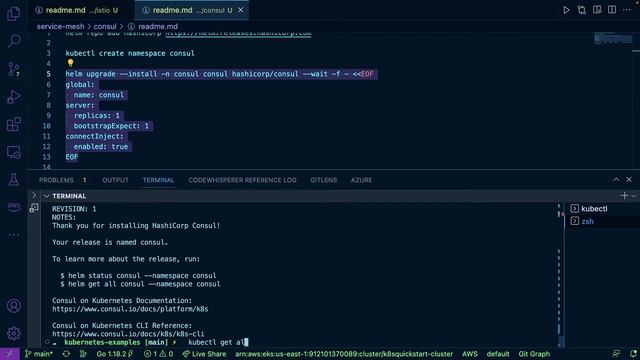Image resolution: width=640 pixels, height=360 pixels.
Task: Click line number 13 in the gutter
Action: tap(48, 157)
